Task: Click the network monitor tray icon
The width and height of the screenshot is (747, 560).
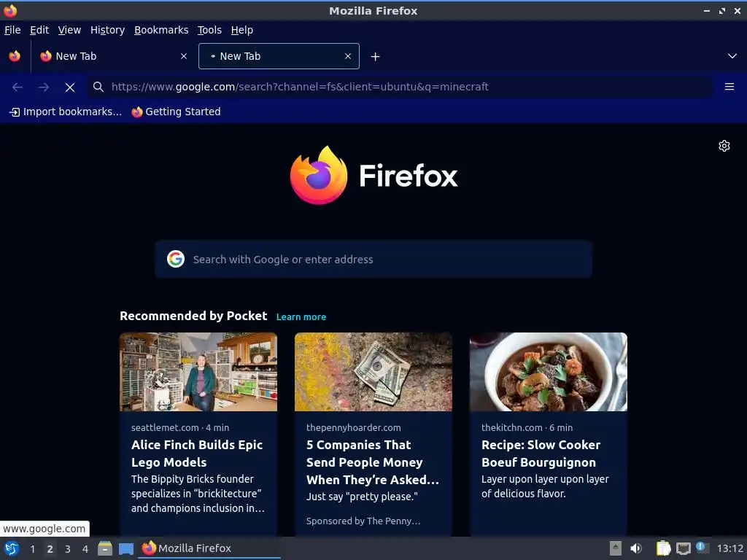Action: point(683,548)
